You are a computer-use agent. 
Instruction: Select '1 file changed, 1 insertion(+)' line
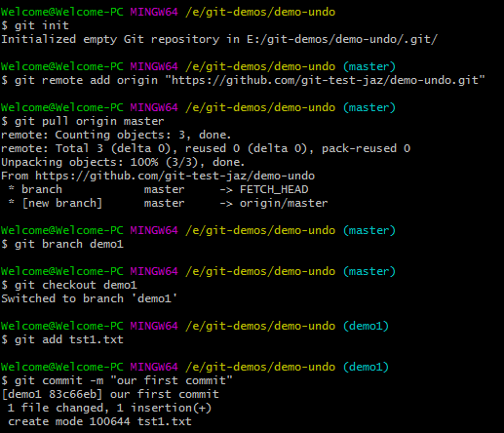[109, 408]
